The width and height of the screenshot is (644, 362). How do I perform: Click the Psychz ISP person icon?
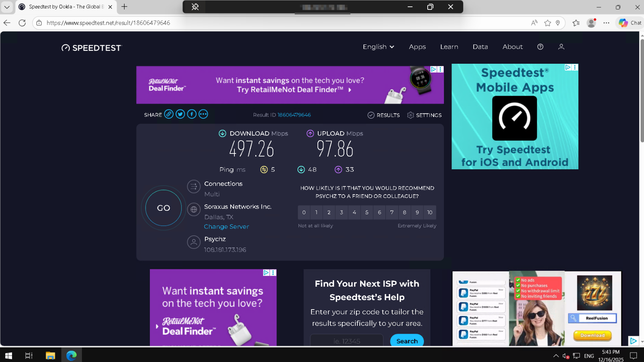(194, 242)
